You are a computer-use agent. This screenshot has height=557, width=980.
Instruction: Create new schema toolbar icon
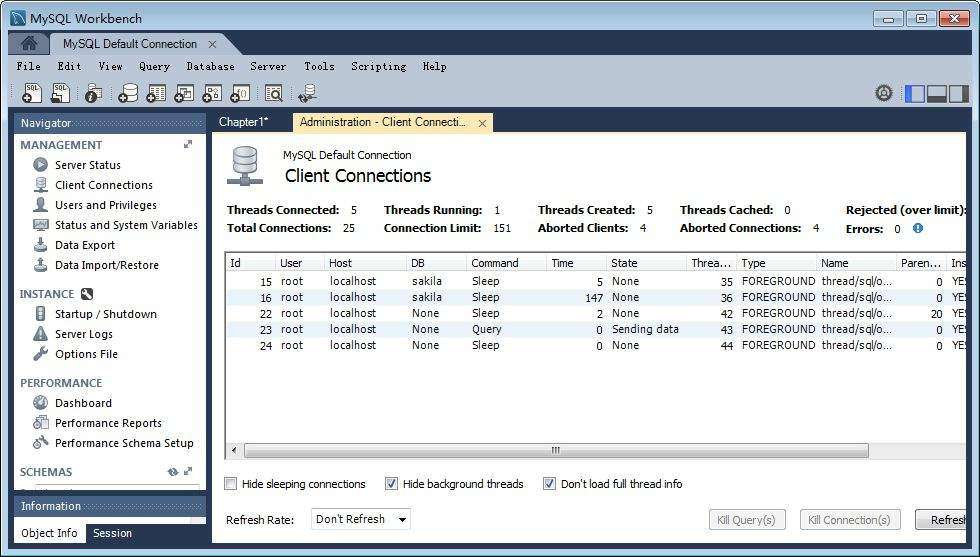[x=128, y=93]
